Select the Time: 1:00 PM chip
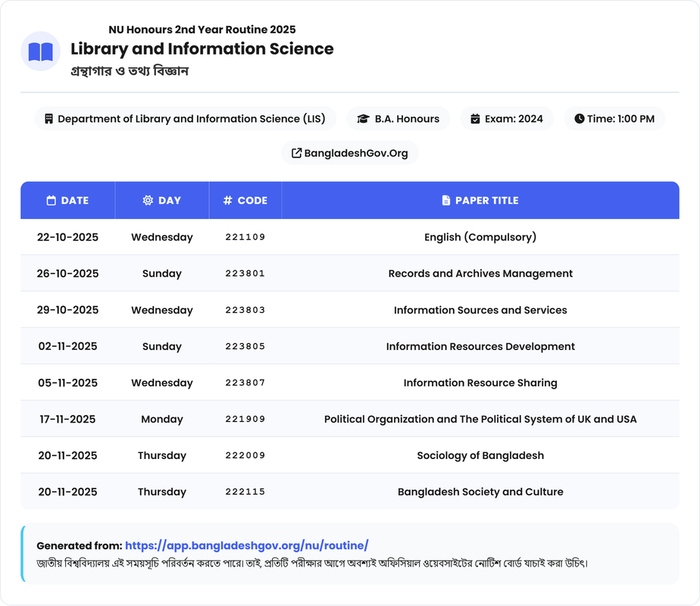700x606 pixels. point(614,119)
